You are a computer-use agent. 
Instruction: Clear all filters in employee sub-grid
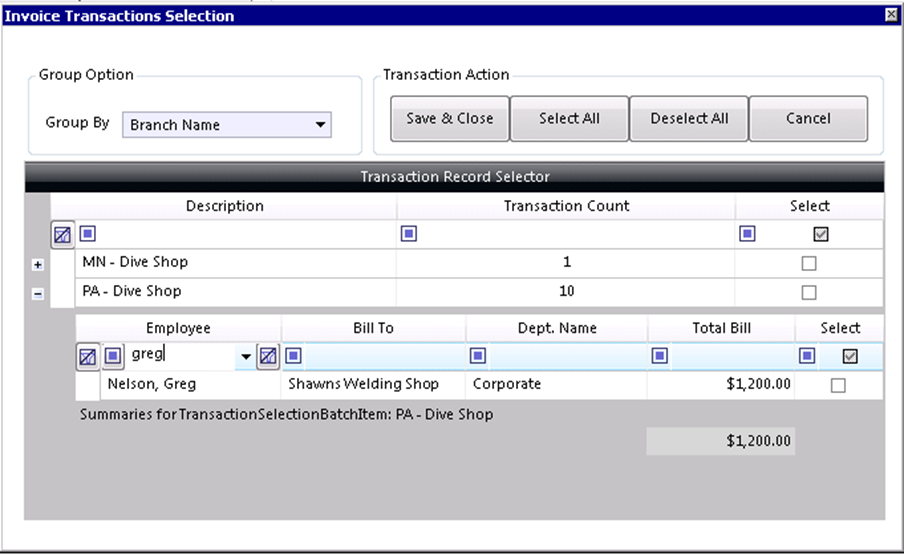pos(88,357)
